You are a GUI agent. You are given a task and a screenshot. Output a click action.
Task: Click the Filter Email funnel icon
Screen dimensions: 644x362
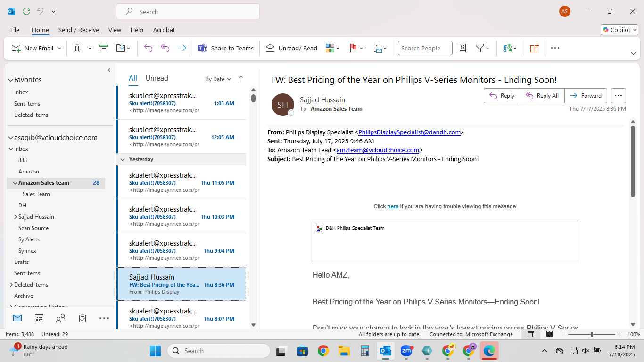point(479,48)
